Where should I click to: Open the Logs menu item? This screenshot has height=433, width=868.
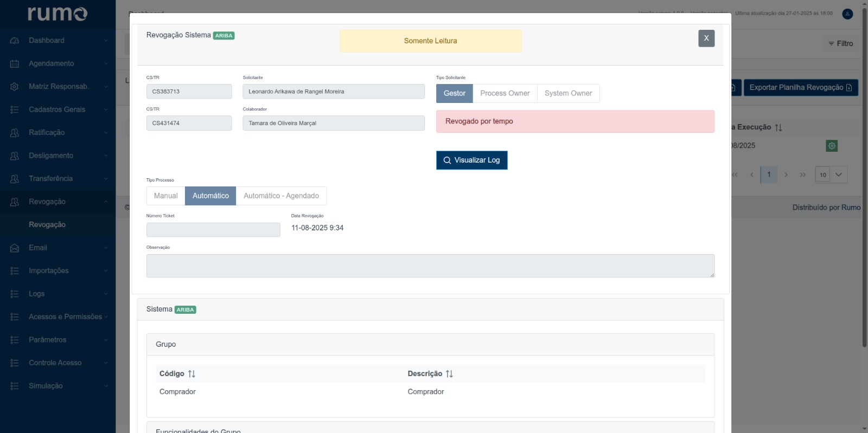coord(37,294)
